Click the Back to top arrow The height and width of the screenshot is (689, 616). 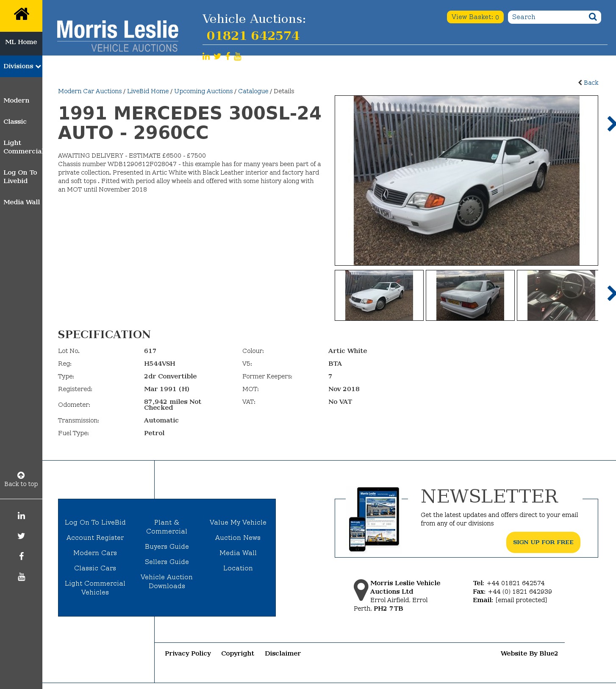21,475
